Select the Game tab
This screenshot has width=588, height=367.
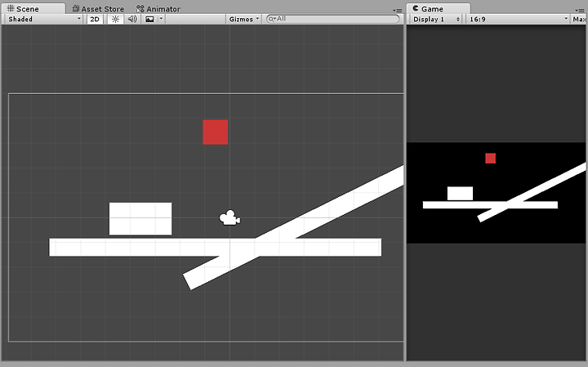[x=438, y=9]
